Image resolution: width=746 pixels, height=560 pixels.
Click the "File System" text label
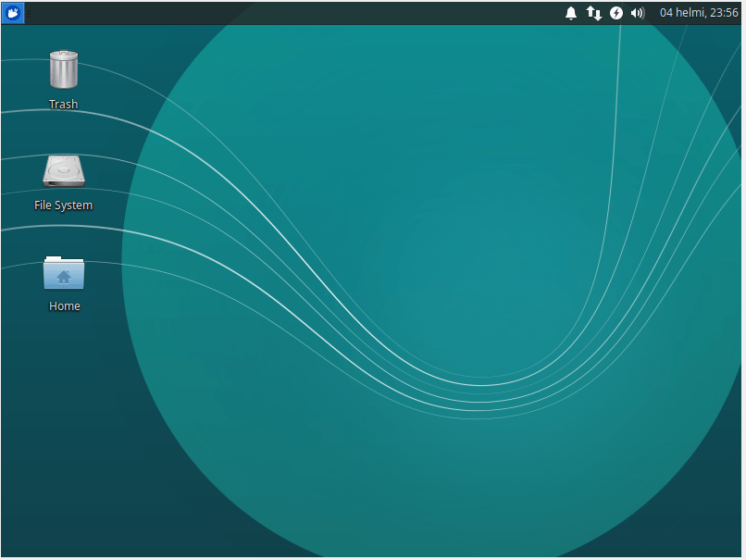pyautogui.click(x=63, y=205)
